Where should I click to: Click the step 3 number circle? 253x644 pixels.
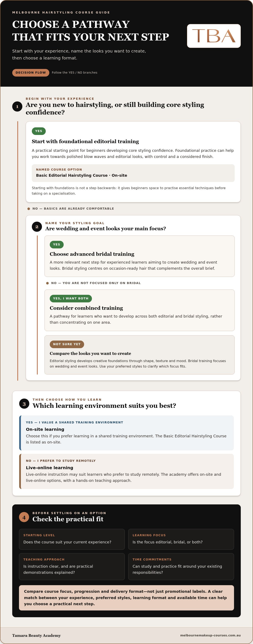click(24, 404)
